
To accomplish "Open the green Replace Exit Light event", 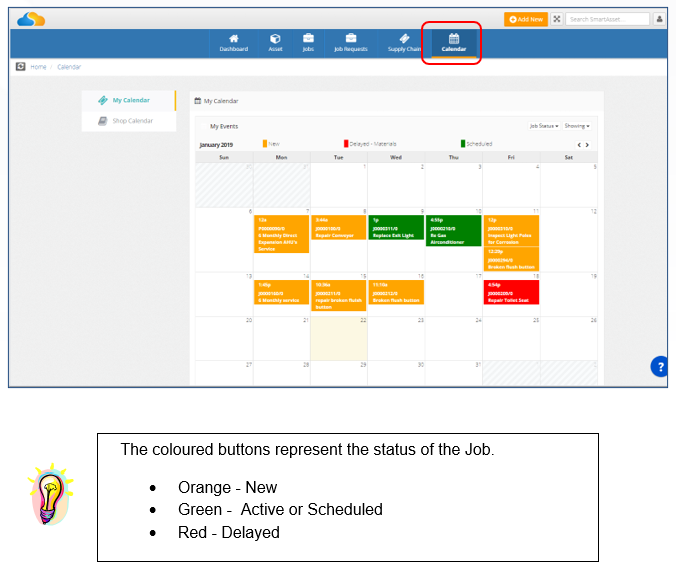I will (396, 228).
